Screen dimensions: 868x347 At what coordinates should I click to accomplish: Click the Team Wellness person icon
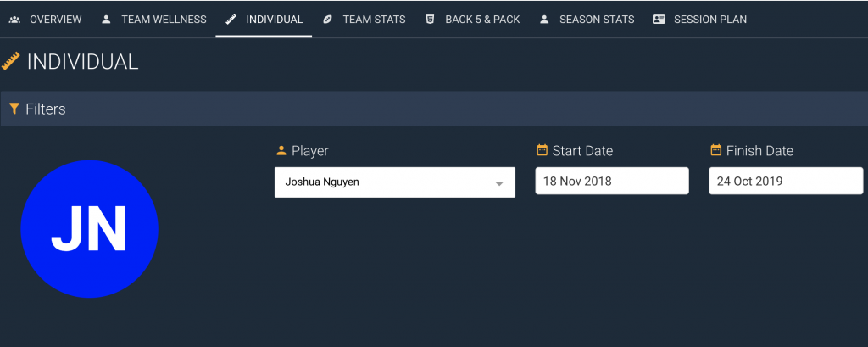106,20
